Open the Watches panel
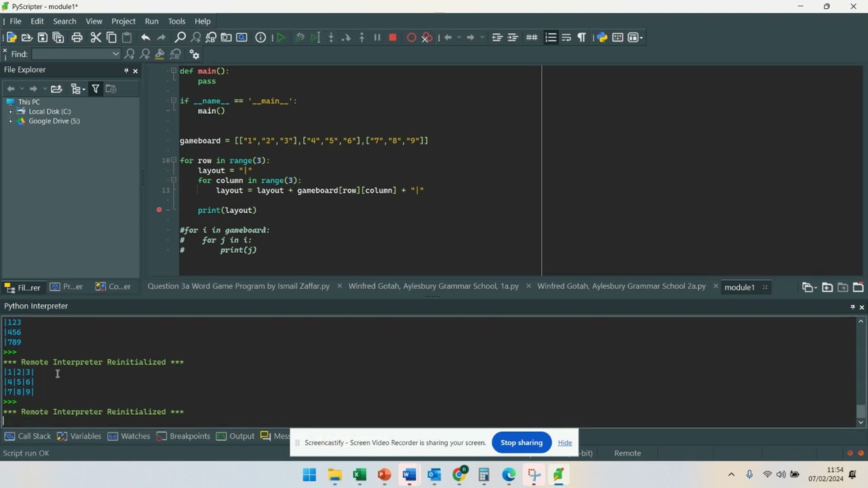The height and width of the screenshot is (488, 868). pos(129,436)
